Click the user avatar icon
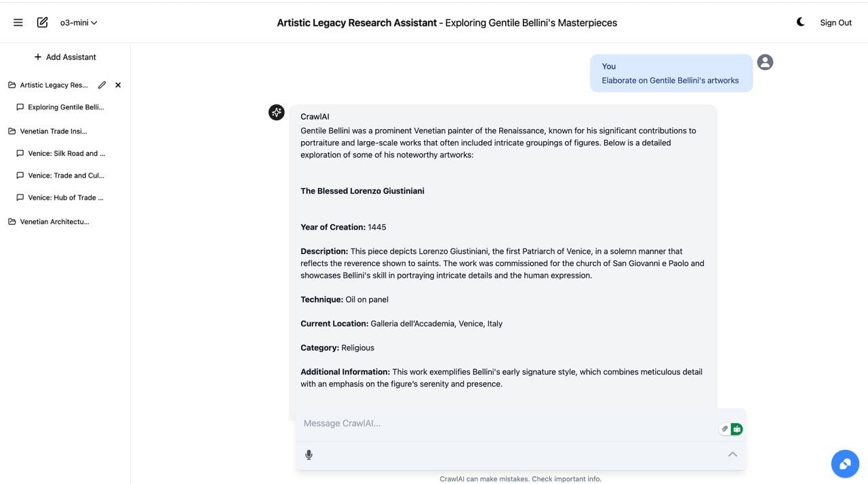868x484 pixels. [765, 62]
